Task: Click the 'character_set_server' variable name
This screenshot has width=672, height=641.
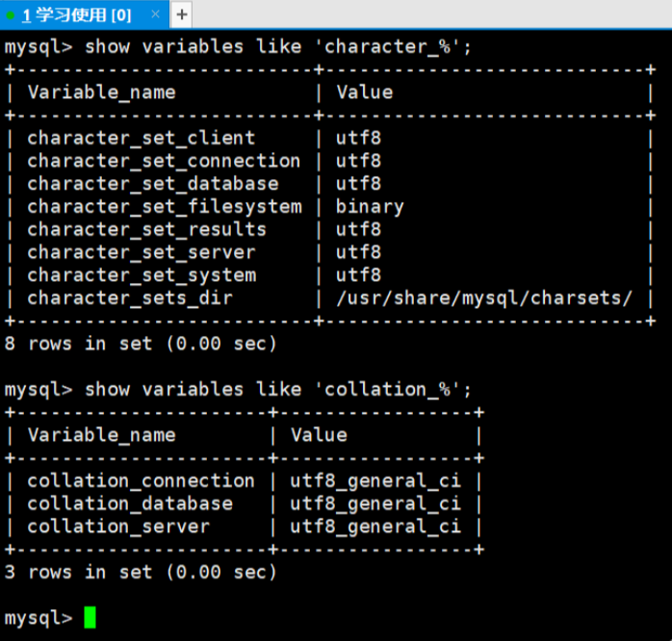Action: (x=142, y=252)
